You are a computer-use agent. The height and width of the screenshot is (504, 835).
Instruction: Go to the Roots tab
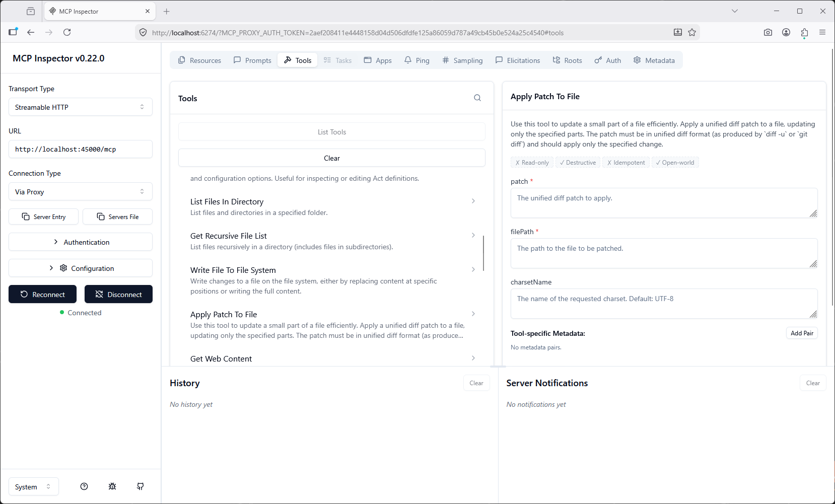tap(568, 60)
